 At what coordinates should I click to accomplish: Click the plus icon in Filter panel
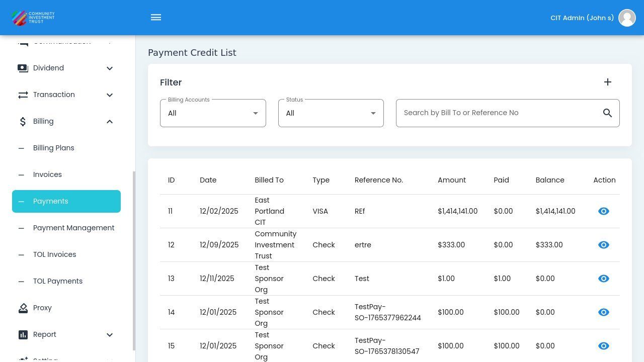click(x=607, y=82)
